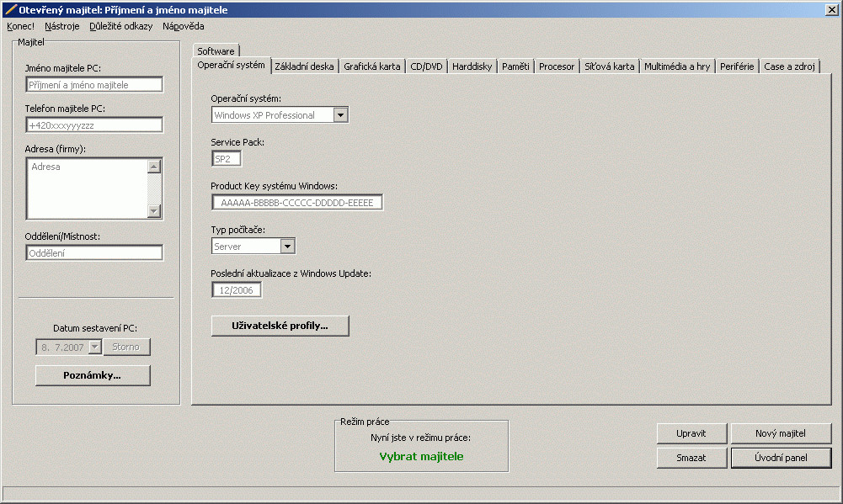Image resolution: width=843 pixels, height=504 pixels.
Task: Open the Procesor tab
Action: [x=557, y=66]
